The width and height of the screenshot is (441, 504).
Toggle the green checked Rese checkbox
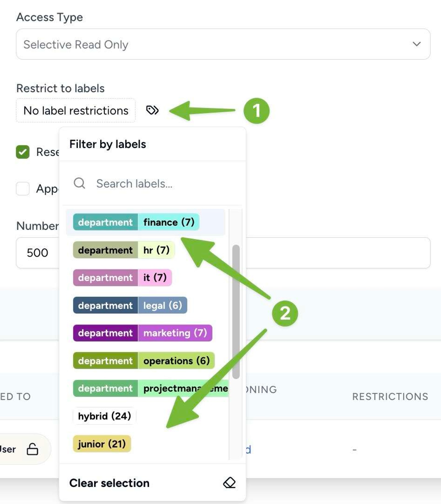(x=23, y=152)
